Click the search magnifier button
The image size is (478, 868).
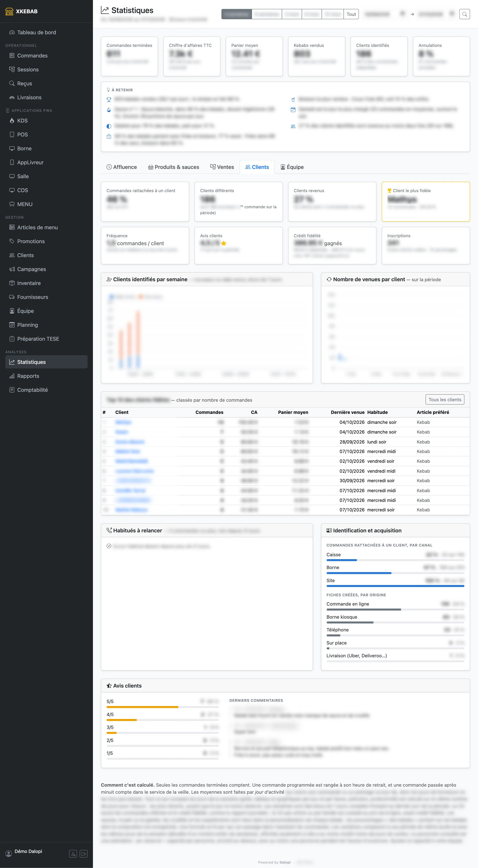(465, 14)
